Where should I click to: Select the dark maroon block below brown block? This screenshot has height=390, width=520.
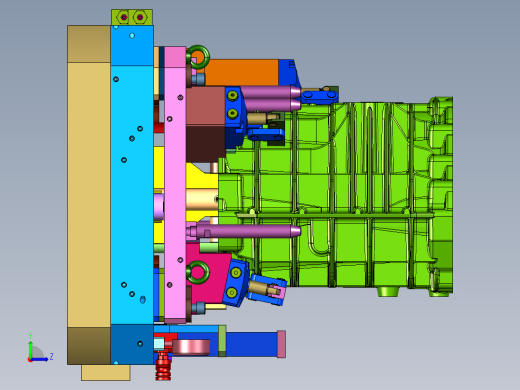(x=206, y=143)
